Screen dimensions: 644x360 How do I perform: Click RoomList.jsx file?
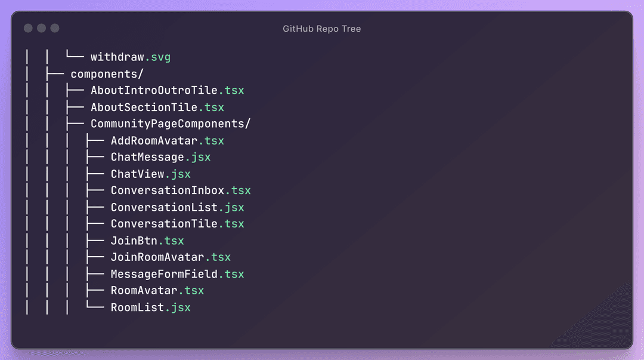point(151,307)
